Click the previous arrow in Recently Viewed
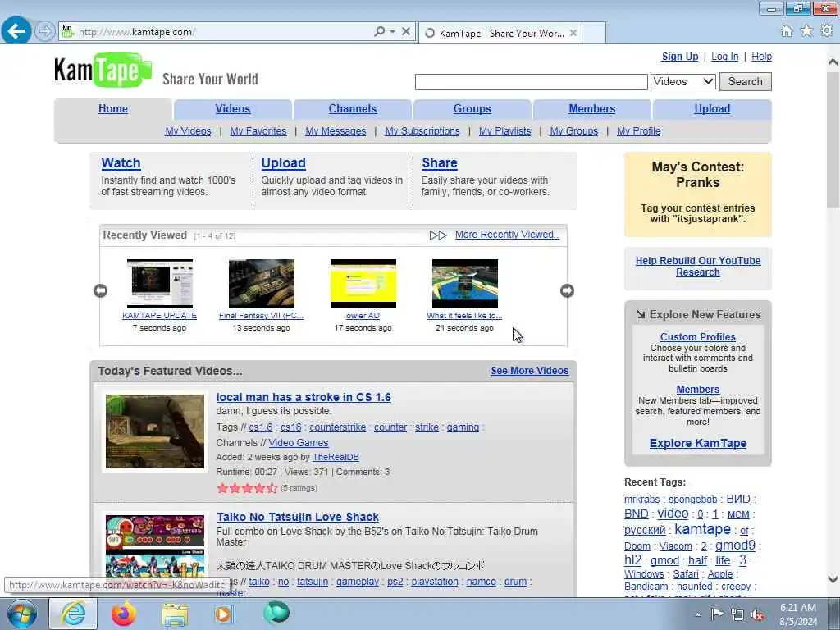Viewport: 840px width, 630px height. (100, 290)
